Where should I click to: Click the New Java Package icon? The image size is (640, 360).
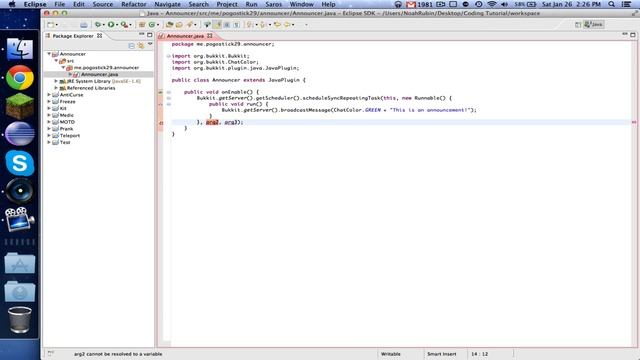click(x=142, y=25)
